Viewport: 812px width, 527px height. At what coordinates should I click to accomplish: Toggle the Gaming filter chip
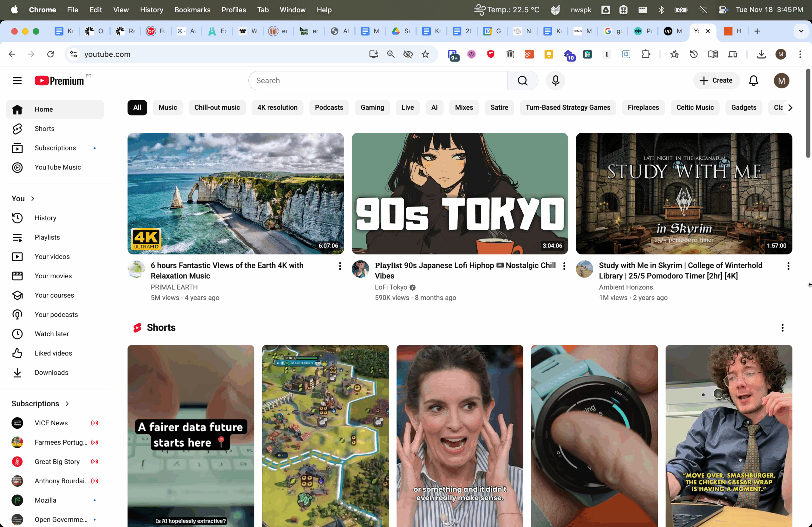click(372, 107)
